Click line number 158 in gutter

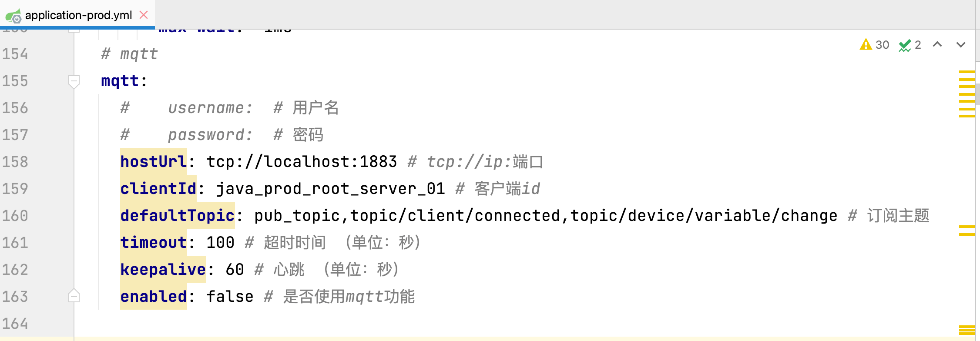(x=15, y=162)
